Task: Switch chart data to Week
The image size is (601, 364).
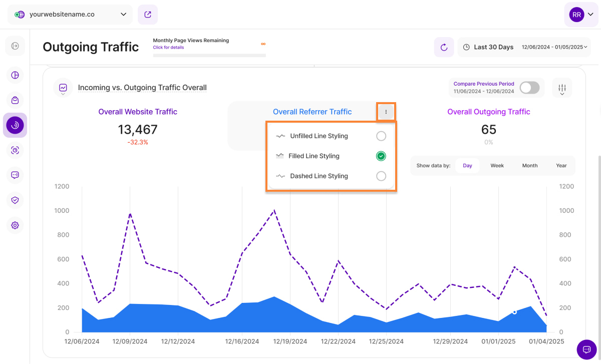Action: click(497, 166)
